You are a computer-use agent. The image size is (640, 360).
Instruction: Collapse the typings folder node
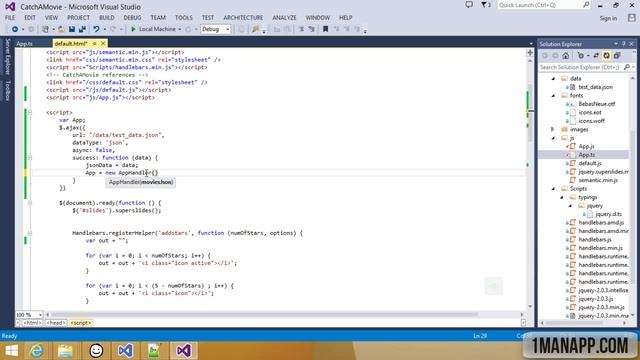562,197
